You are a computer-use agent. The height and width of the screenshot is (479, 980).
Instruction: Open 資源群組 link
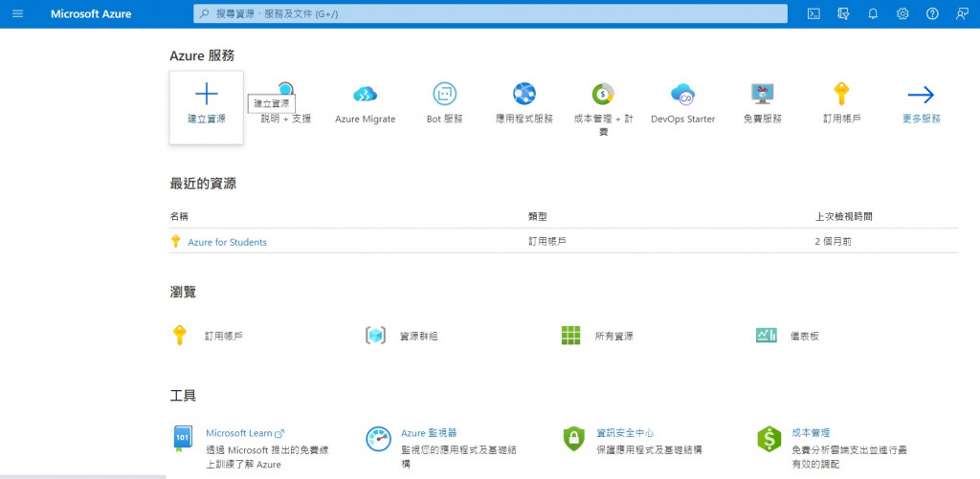[419, 336]
